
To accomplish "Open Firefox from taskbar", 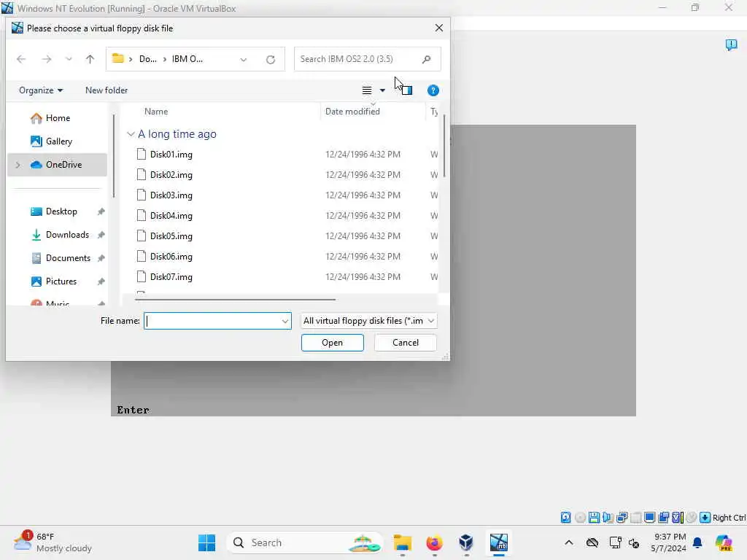I will 434,542.
